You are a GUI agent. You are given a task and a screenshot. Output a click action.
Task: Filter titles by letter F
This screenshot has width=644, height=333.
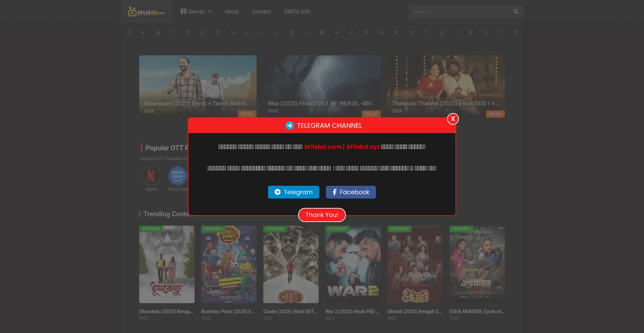coord(218,33)
